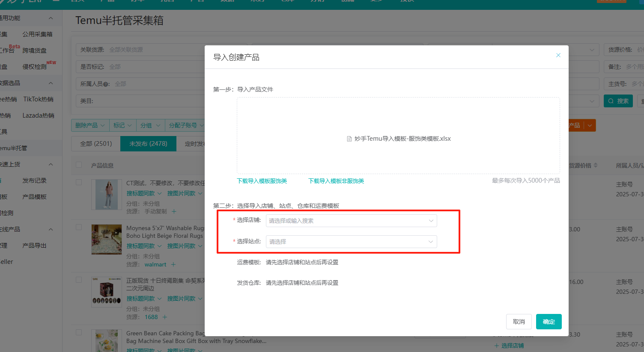Click the plus icon next to 手动复制

pyautogui.click(x=174, y=211)
